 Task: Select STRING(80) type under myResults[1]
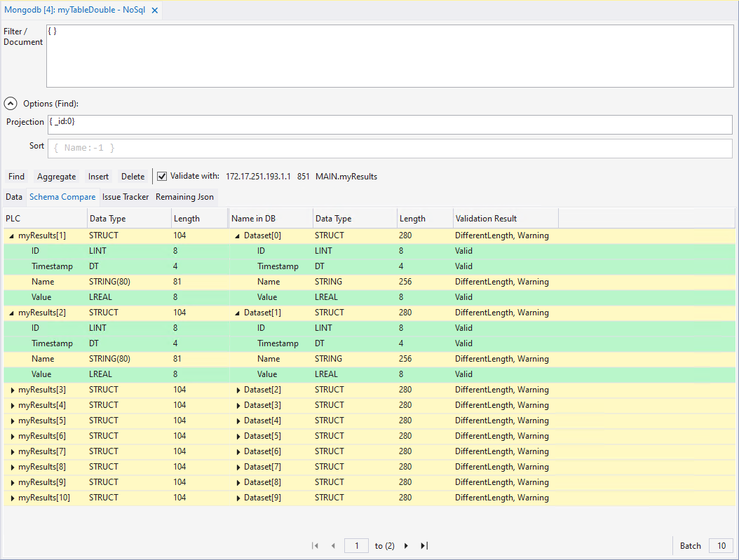[x=109, y=282]
